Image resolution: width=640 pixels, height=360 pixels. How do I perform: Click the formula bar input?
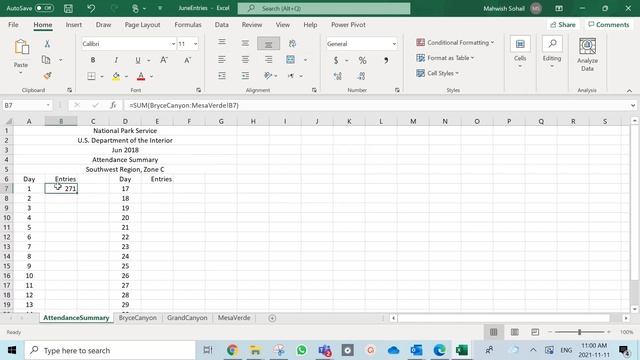pyautogui.click(x=378, y=105)
